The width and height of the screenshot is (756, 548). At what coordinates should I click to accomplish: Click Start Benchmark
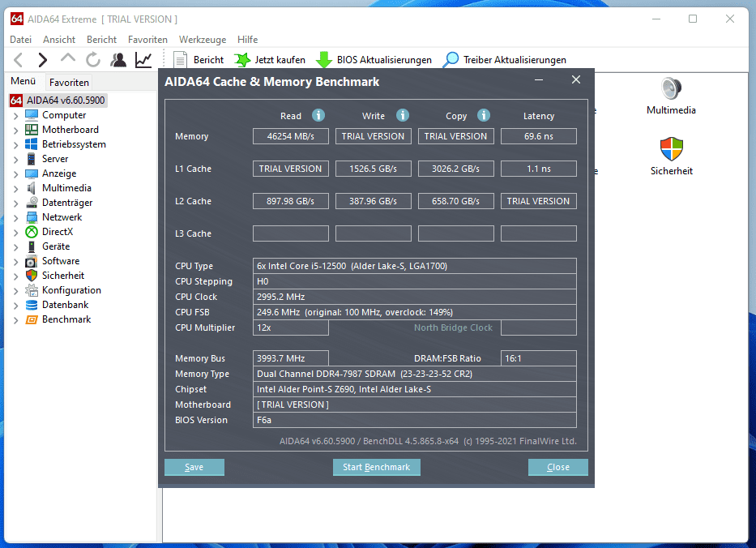(x=376, y=467)
